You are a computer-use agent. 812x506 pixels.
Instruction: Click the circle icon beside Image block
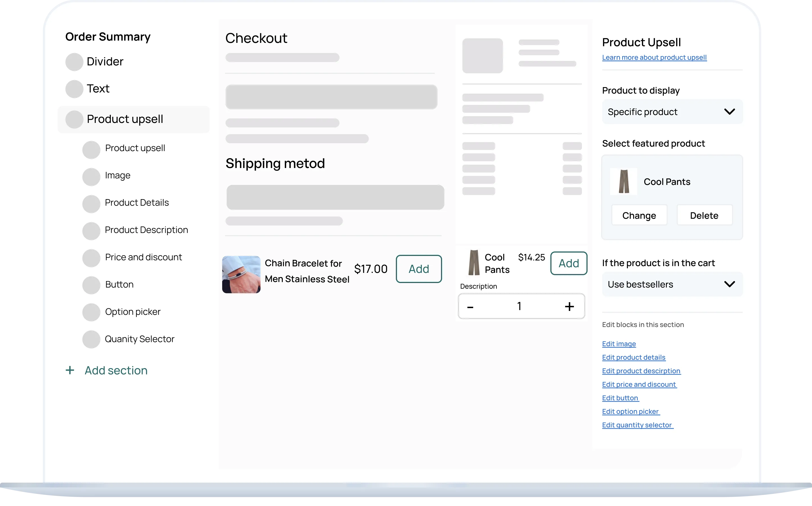tap(91, 177)
